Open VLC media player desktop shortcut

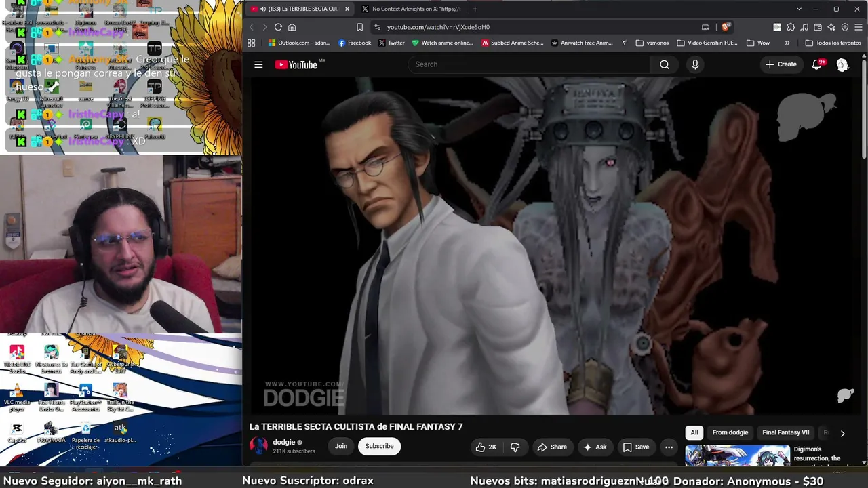[x=17, y=396]
